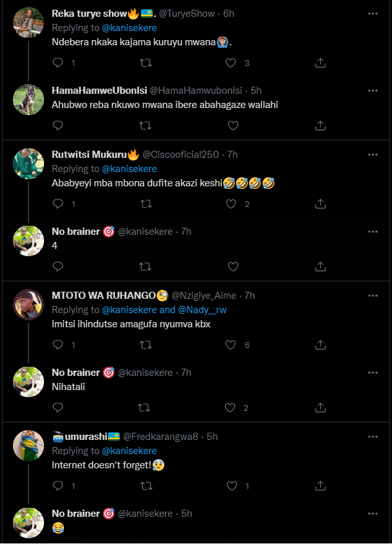Like the 'Nihatali' reply

click(232, 408)
